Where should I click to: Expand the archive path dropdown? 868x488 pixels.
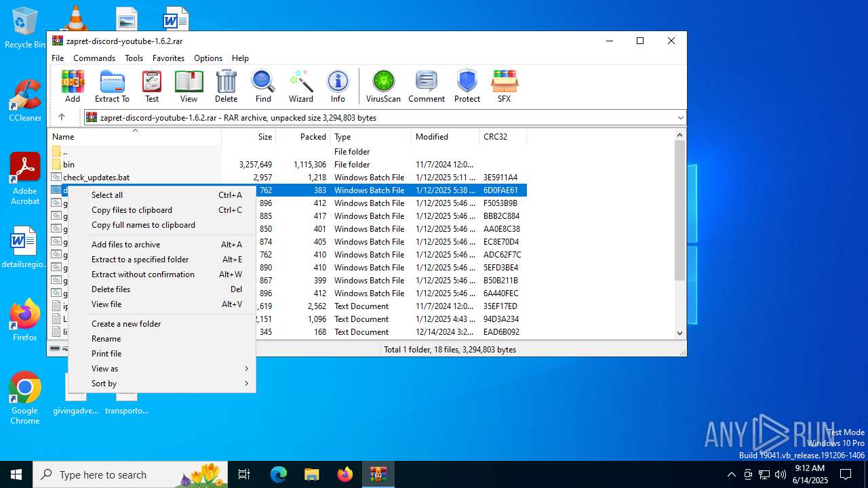tap(680, 118)
